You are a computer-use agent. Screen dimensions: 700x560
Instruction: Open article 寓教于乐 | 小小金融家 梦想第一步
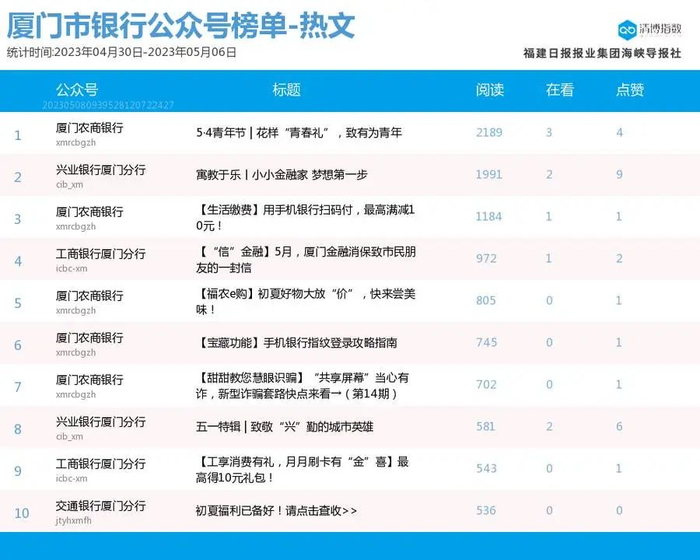pyautogui.click(x=281, y=175)
